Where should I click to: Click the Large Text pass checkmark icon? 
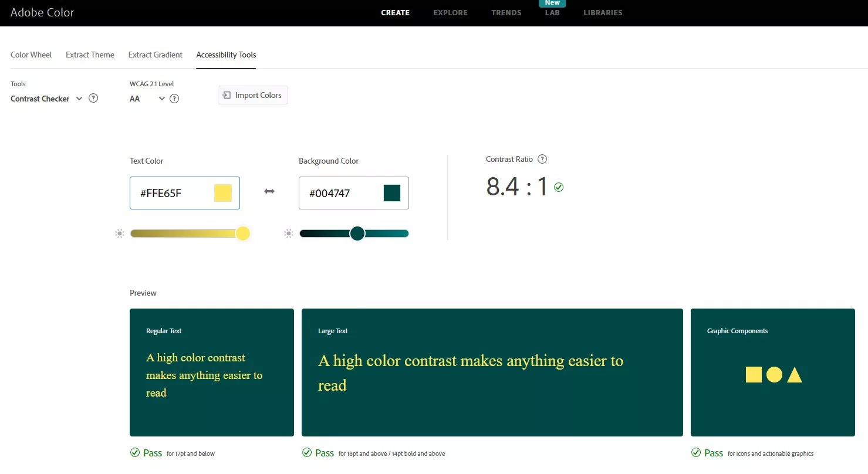(307, 452)
